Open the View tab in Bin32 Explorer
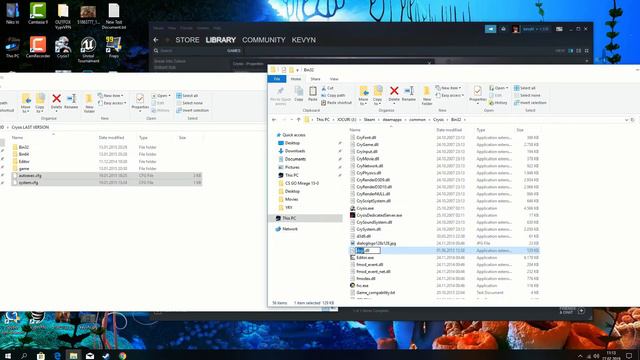 click(334, 79)
